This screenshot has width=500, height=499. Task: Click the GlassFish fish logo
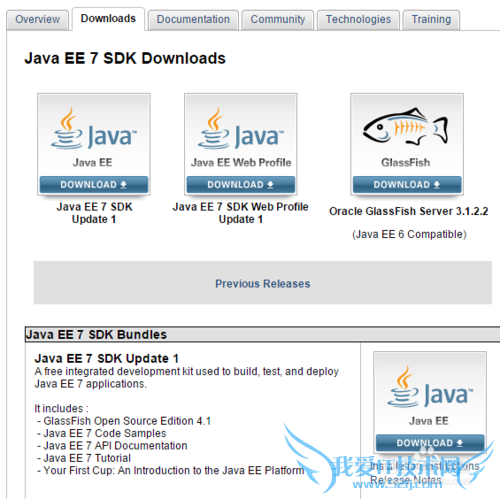click(406, 126)
